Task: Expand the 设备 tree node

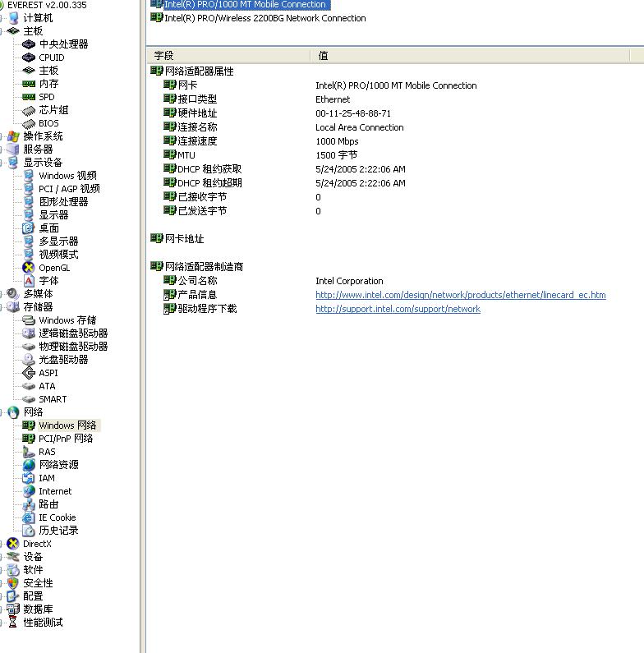Action: pos(2,557)
